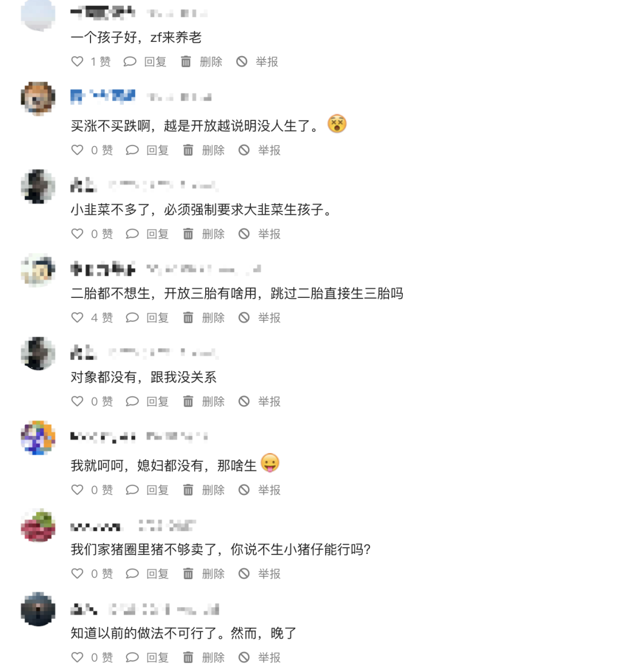Like the 对象都没有 comment with heart

77,402
